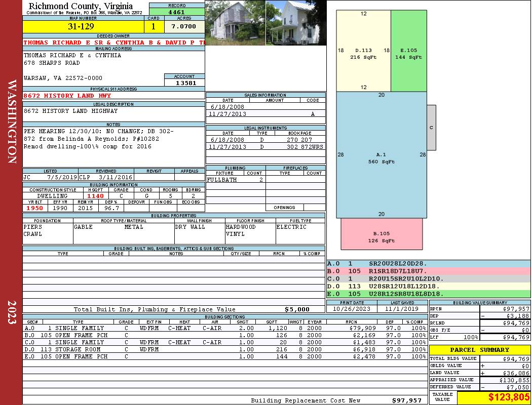
Task: Select the 11/27/2013 sales information row
Action: point(265,114)
